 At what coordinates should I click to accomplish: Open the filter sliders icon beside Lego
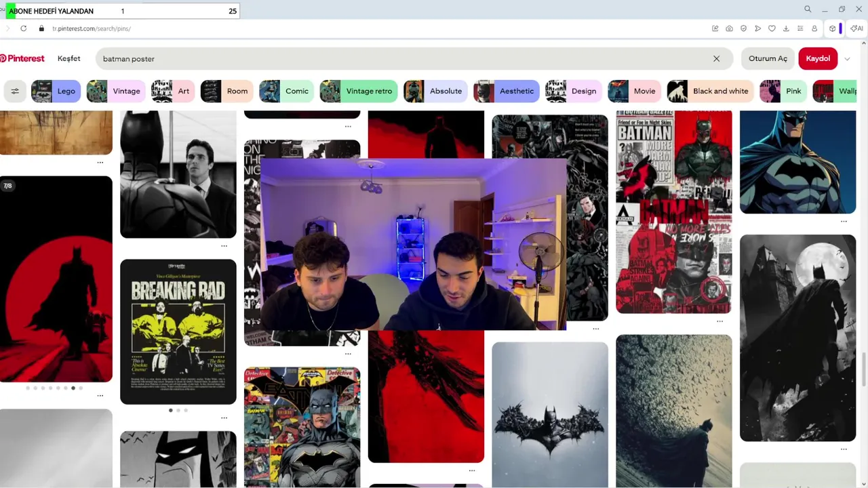tap(15, 91)
